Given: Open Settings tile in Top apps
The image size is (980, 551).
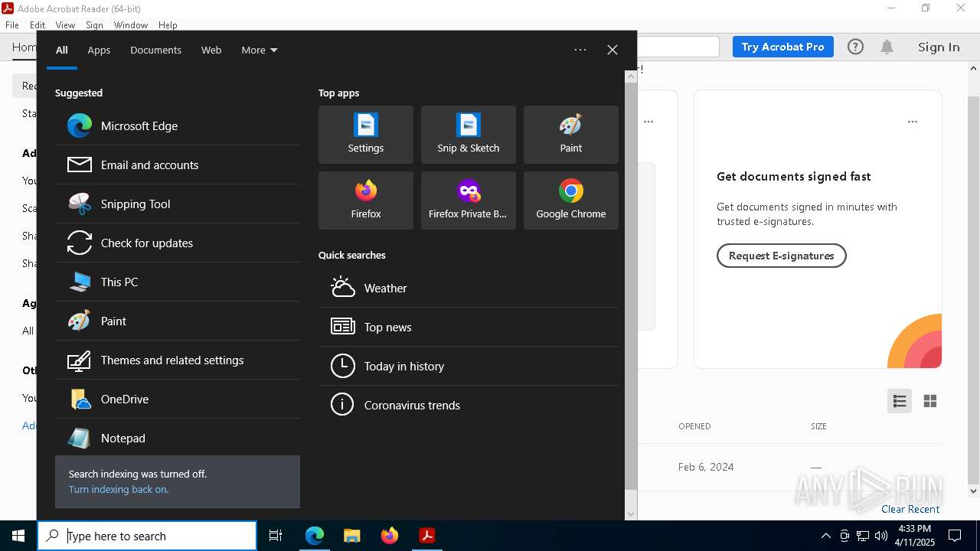Looking at the screenshot, I should click(x=366, y=135).
